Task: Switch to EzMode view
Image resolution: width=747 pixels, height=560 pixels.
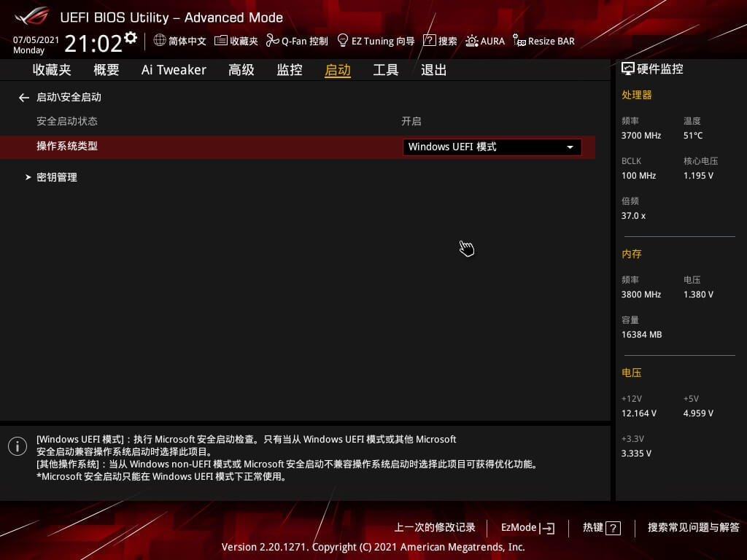Action: coord(527,527)
